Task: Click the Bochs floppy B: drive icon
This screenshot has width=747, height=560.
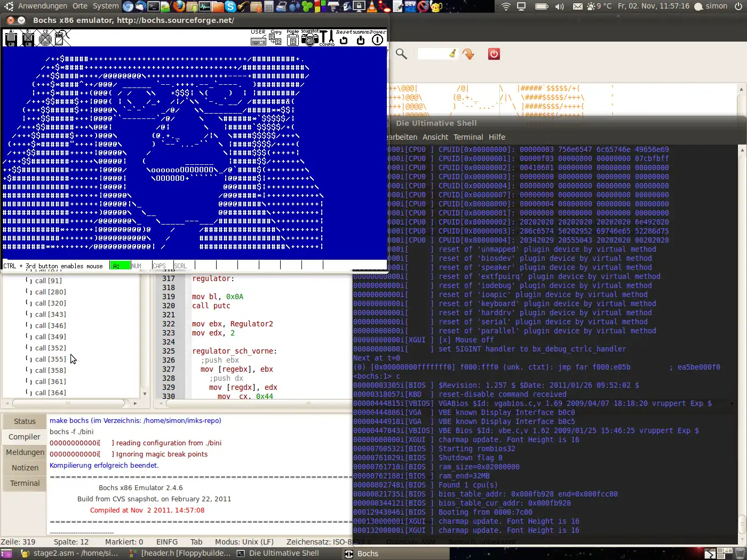Action: point(28,38)
